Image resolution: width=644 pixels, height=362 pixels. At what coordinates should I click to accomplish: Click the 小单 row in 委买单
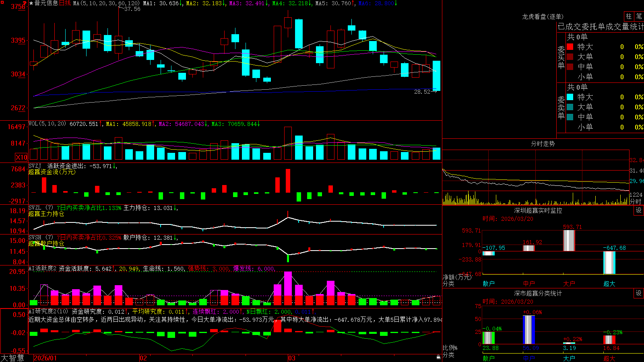tap(605, 77)
